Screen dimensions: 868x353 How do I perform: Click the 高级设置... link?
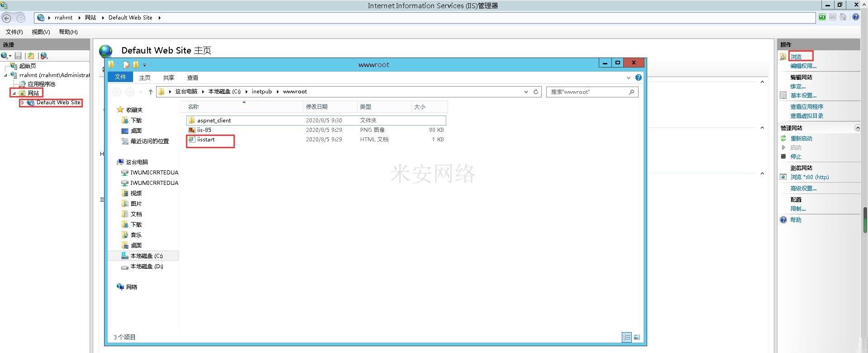point(803,188)
